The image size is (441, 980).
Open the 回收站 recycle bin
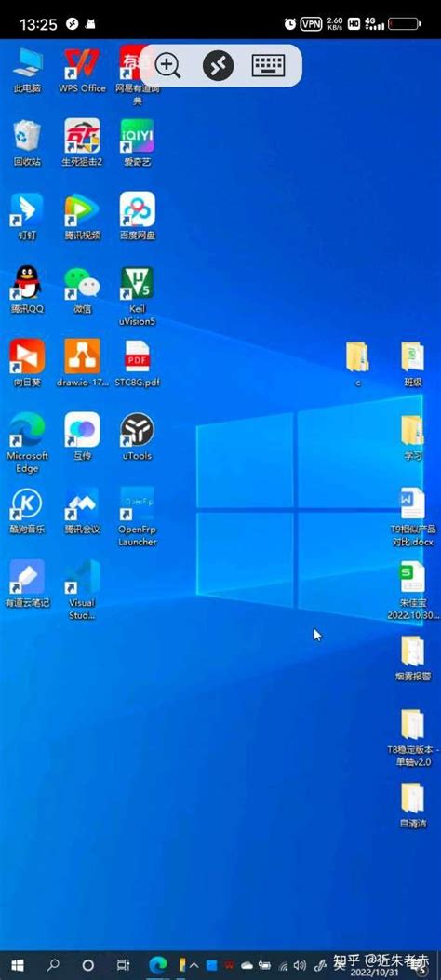(x=27, y=143)
